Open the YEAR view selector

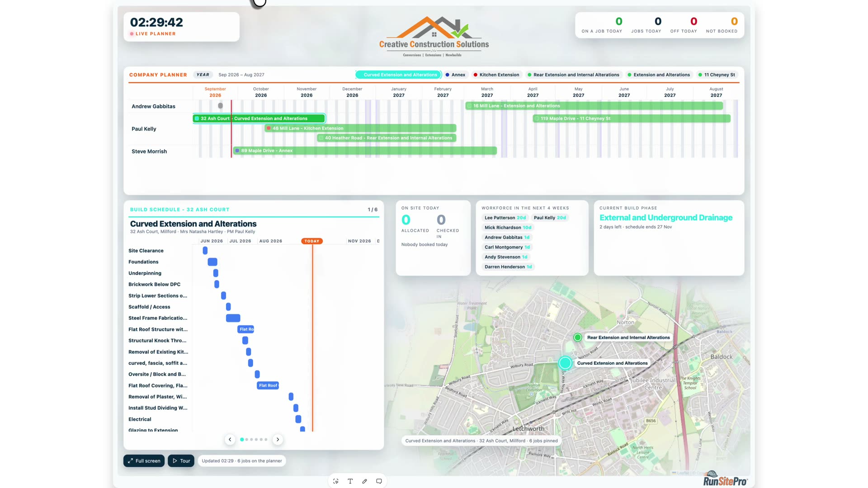203,75
